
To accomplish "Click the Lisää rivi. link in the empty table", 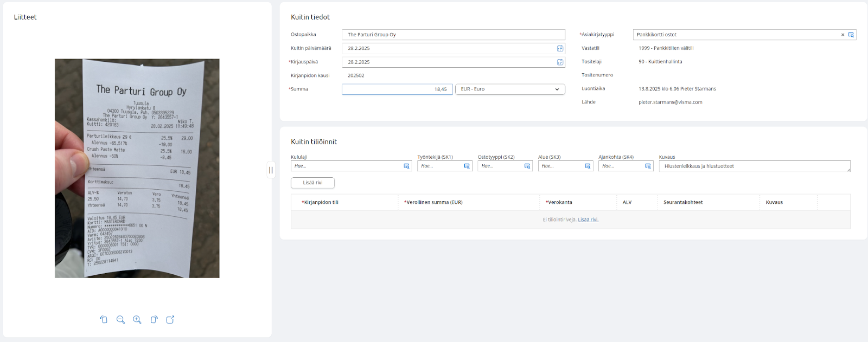I will 588,220.
